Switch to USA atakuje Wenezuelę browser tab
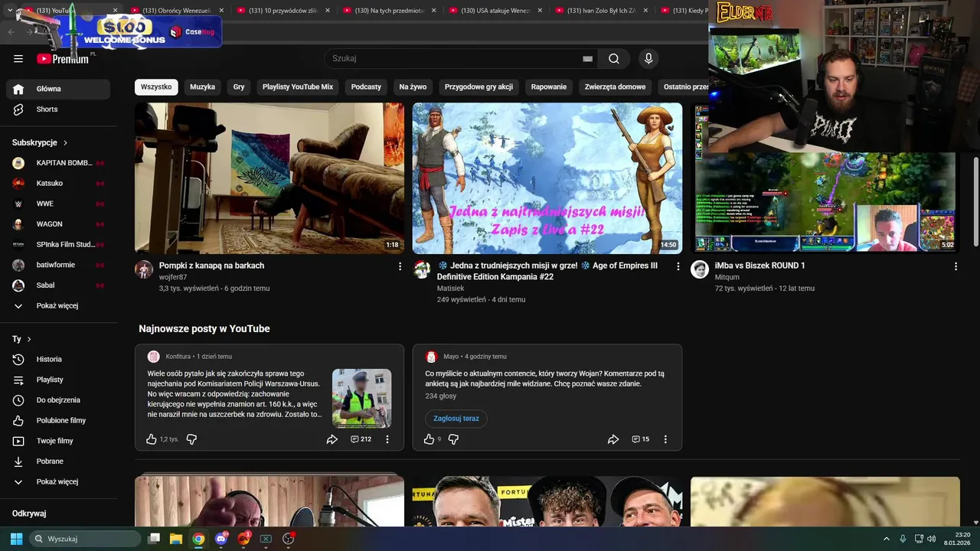 (x=495, y=11)
